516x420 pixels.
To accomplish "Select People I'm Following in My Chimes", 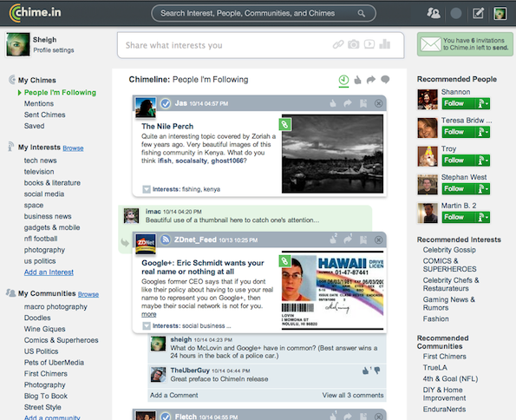I will [60, 93].
